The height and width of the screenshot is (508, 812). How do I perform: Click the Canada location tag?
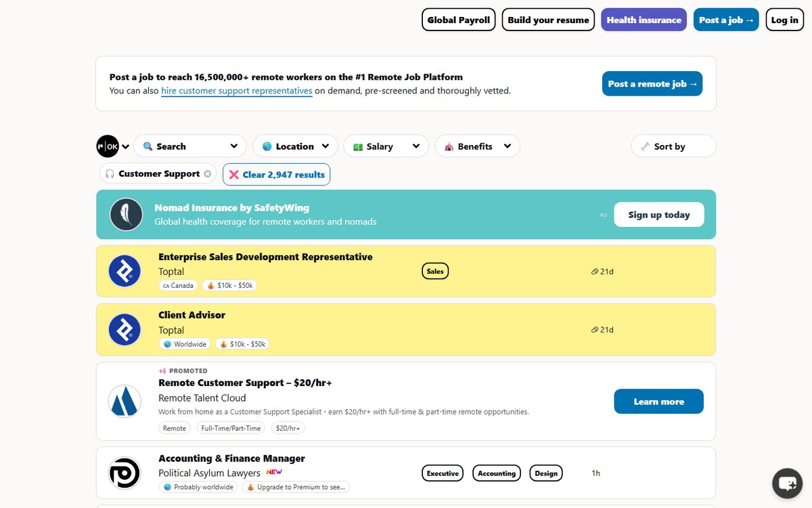179,286
